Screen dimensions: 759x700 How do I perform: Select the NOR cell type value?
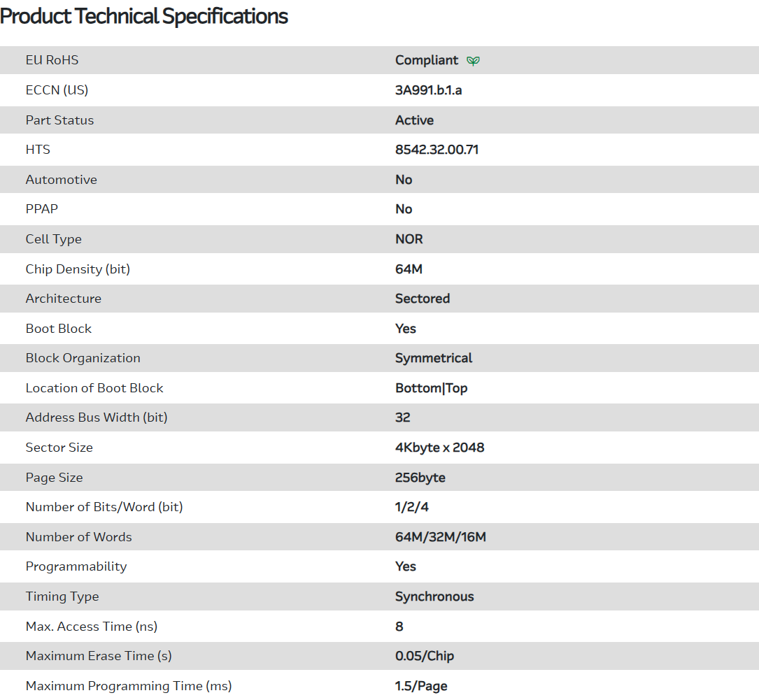click(x=409, y=239)
